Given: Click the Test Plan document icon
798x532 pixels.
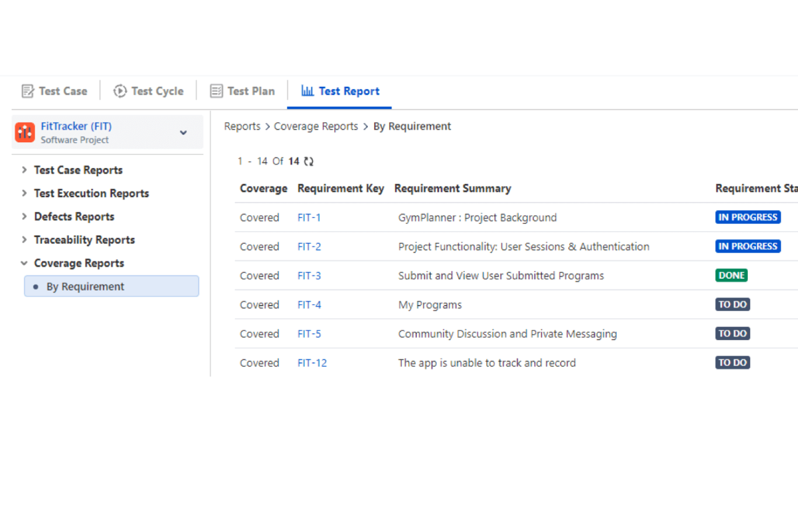Looking at the screenshot, I should pyautogui.click(x=216, y=91).
